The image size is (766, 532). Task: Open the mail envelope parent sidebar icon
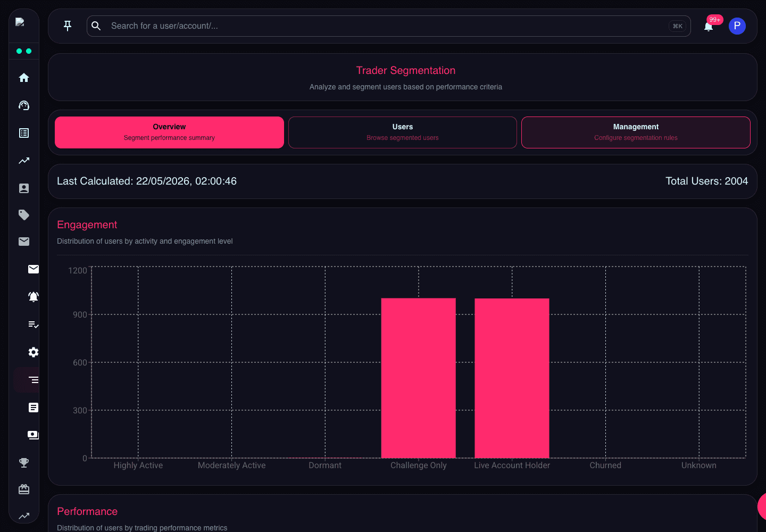click(24, 242)
